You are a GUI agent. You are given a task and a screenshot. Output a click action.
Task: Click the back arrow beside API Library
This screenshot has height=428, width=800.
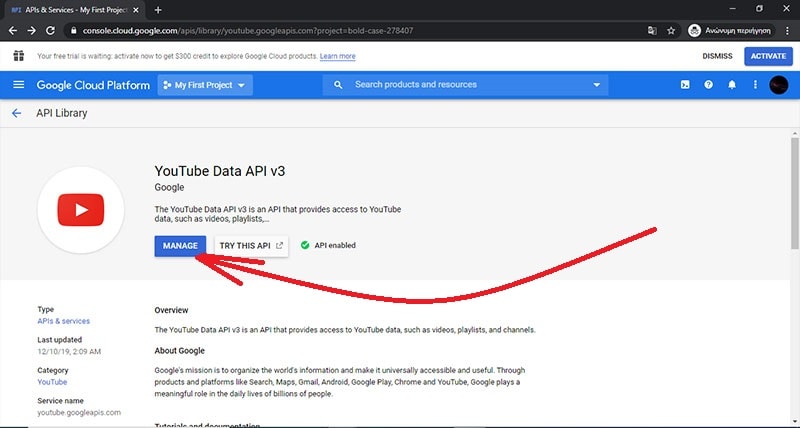tap(16, 114)
